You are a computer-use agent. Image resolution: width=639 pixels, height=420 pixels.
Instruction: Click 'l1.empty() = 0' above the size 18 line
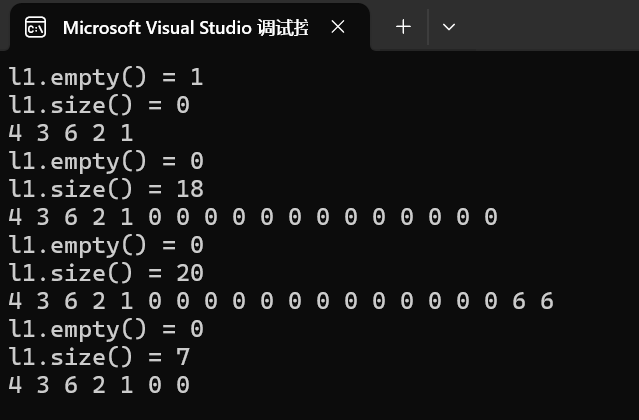point(105,161)
